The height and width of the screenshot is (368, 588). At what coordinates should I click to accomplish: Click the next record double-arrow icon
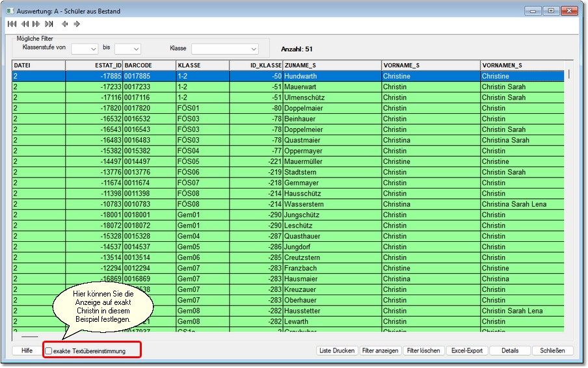pyautogui.click(x=36, y=24)
